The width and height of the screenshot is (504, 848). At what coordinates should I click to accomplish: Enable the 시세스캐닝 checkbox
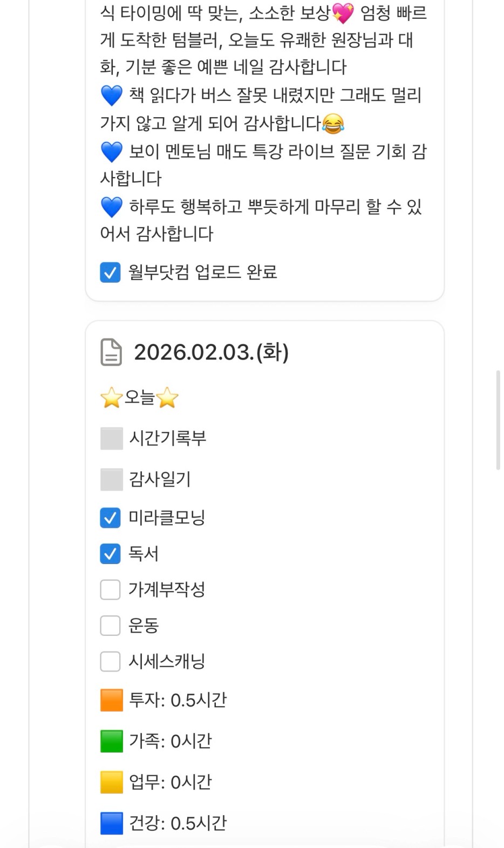pos(110,661)
